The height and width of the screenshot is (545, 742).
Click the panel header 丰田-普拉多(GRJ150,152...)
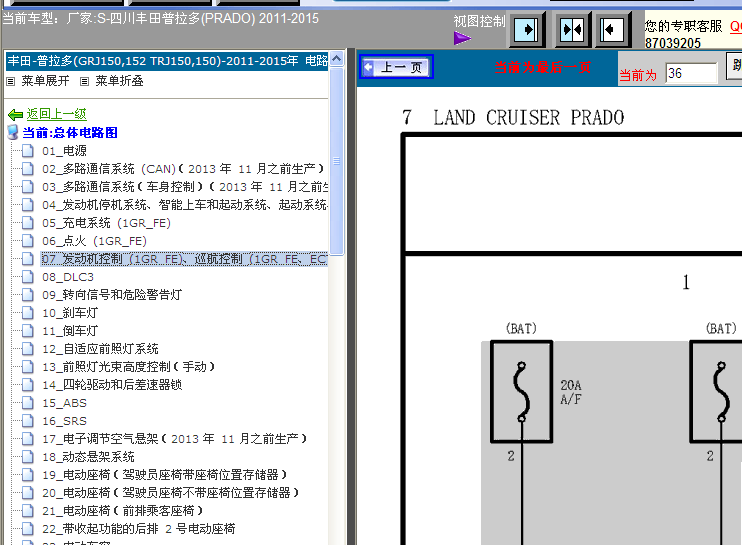pos(167,61)
